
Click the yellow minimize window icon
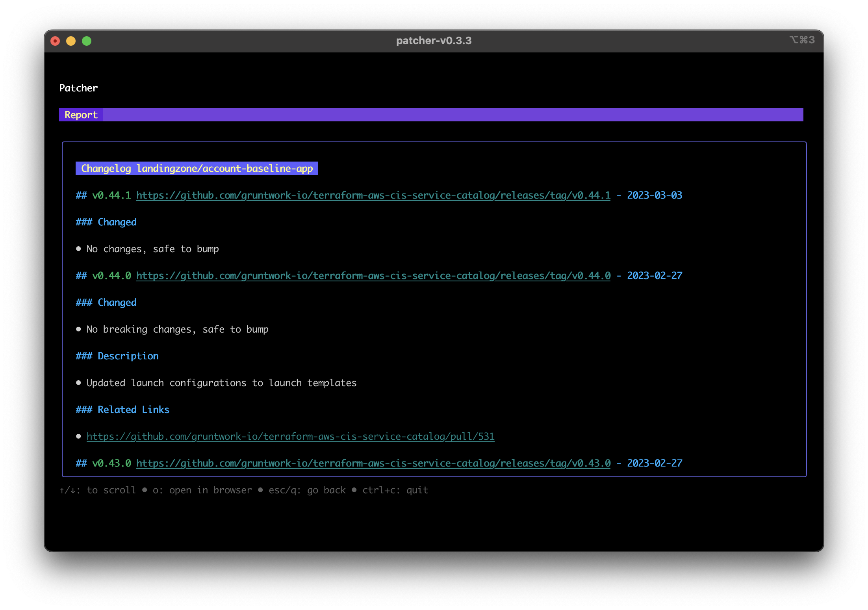(x=71, y=41)
